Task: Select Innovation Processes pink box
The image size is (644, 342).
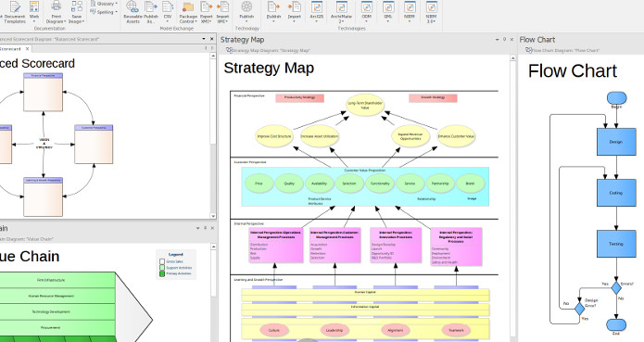Action: pyautogui.click(x=396, y=245)
